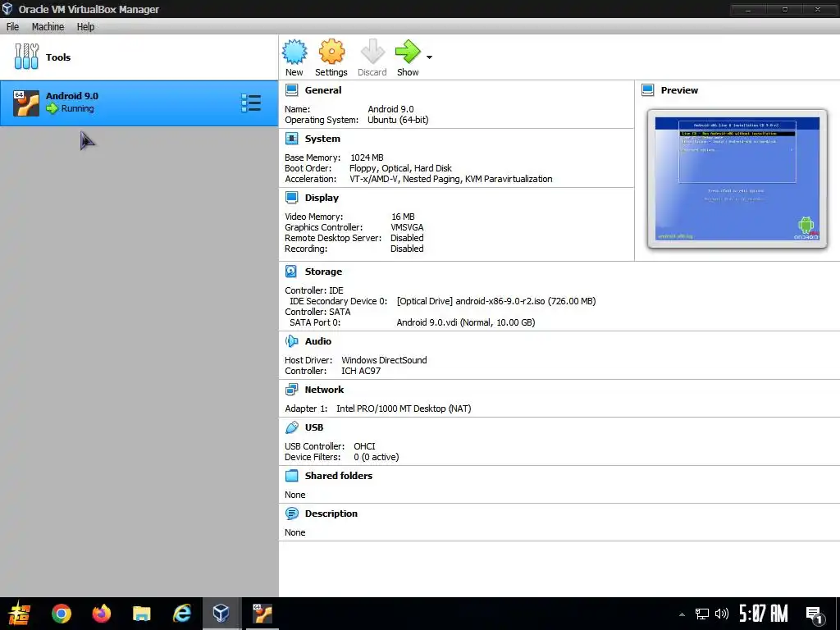Image resolution: width=840 pixels, height=630 pixels.
Task: Open the Machine menu
Action: coord(48,27)
